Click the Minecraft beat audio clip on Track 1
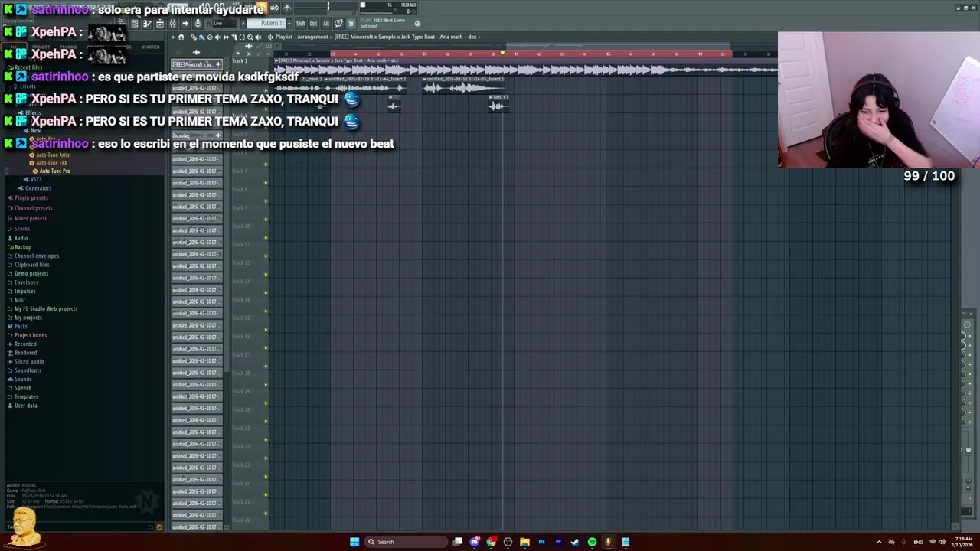Viewport: 980px width, 551px height. 526,67
